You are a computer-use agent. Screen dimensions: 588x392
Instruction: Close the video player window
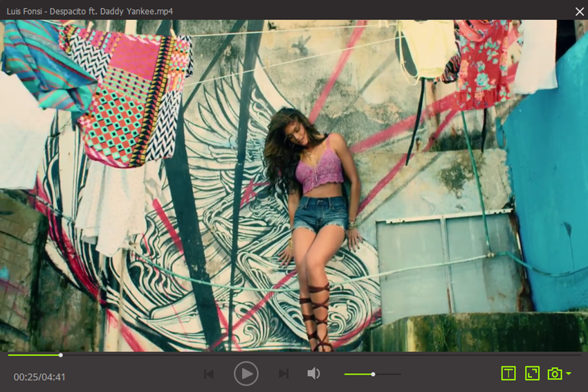579,11
